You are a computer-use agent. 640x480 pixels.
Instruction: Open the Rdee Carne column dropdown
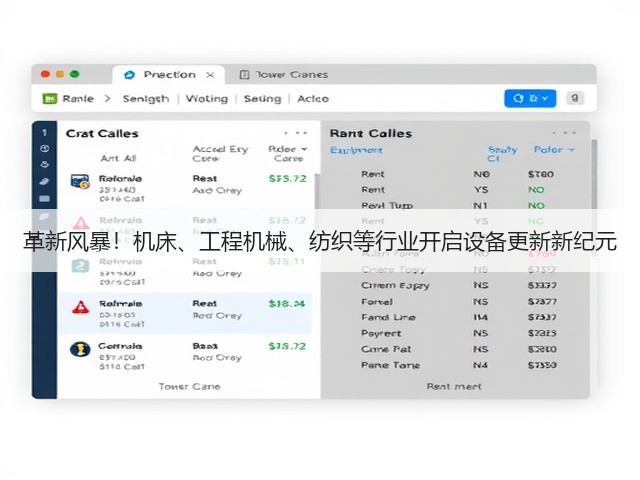[288, 153]
